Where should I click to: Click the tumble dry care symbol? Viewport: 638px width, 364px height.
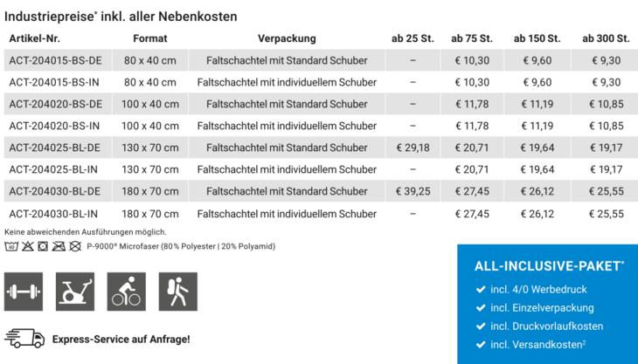click(x=43, y=246)
